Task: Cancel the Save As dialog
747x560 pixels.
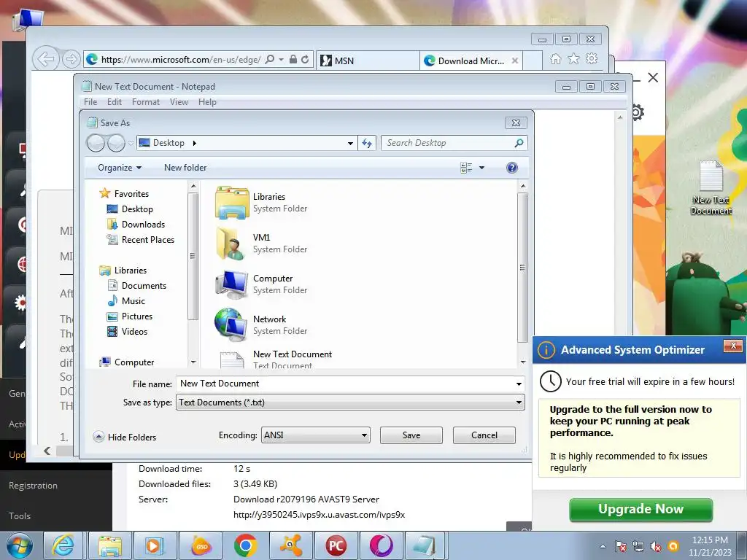Action: point(484,435)
